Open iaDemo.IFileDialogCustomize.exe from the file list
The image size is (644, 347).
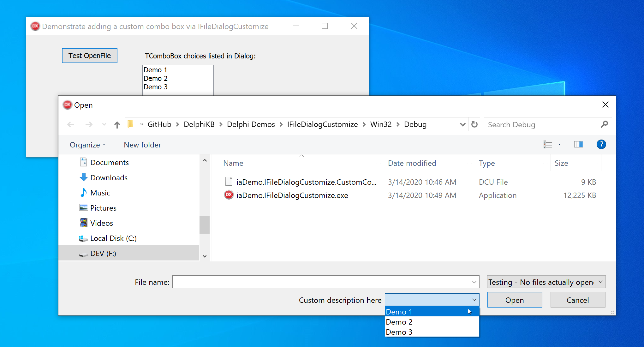tap(292, 195)
